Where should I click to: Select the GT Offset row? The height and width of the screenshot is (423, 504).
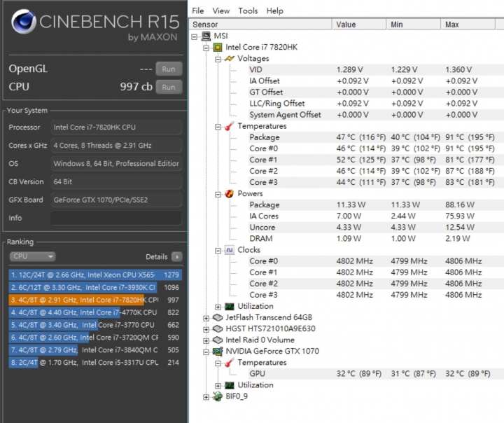376,92
